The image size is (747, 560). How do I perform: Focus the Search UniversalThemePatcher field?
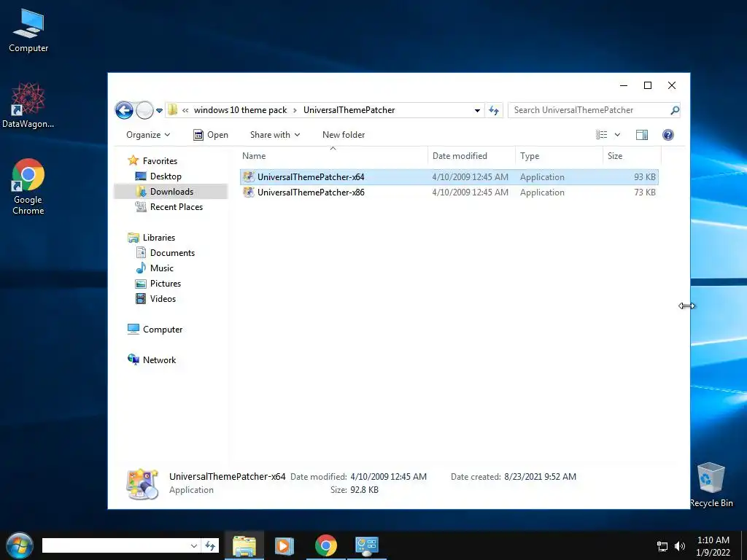[589, 110]
